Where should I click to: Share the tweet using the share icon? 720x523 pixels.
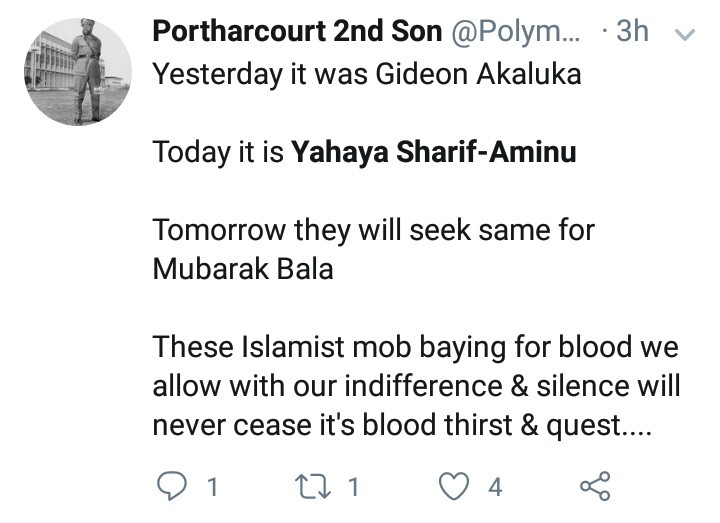pyautogui.click(x=594, y=487)
